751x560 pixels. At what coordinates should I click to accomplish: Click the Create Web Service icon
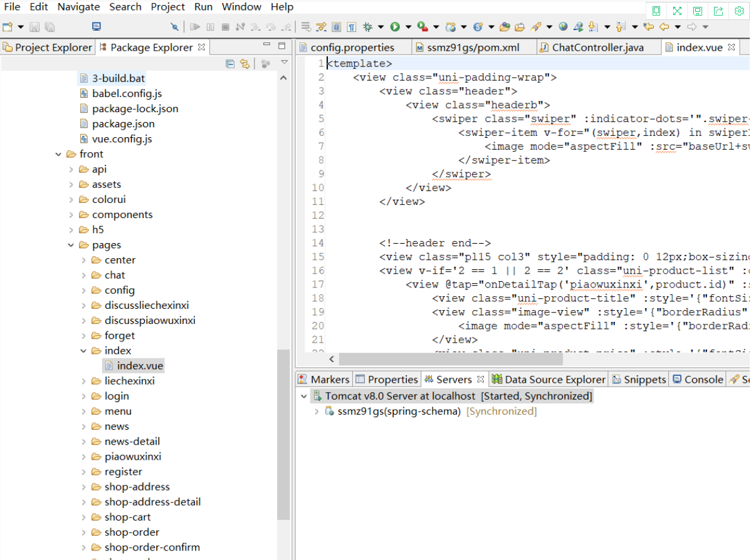478,27
